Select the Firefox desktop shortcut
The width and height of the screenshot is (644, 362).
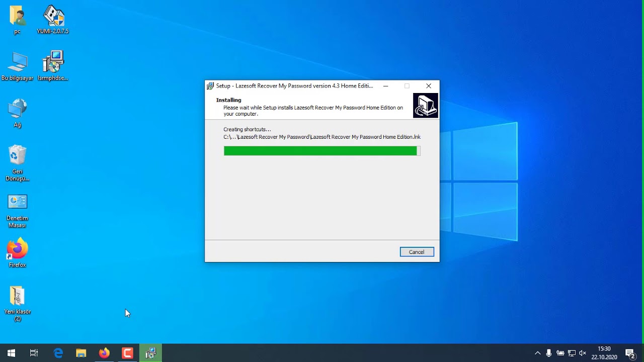coord(17,253)
